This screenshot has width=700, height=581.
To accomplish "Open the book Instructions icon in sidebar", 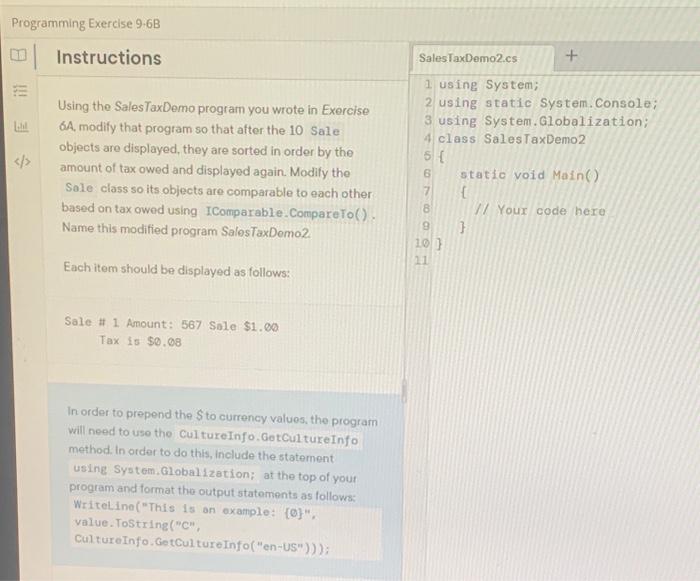I will 18,55.
